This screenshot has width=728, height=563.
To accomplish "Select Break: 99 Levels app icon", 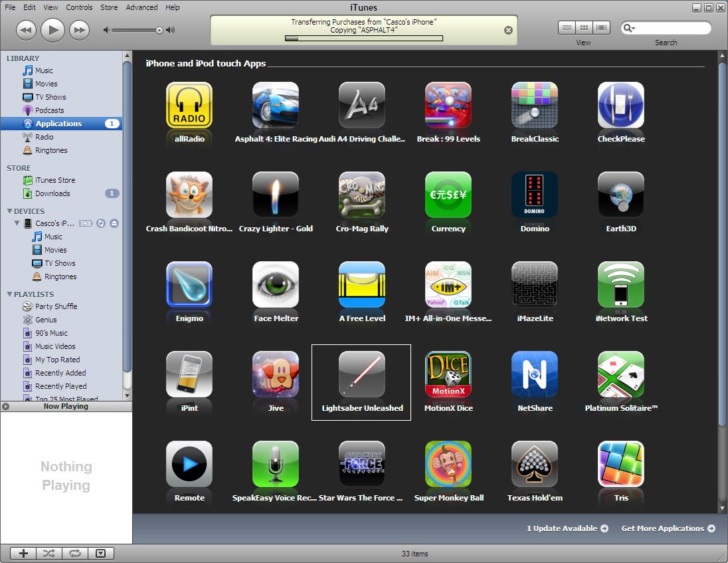I will (x=448, y=105).
